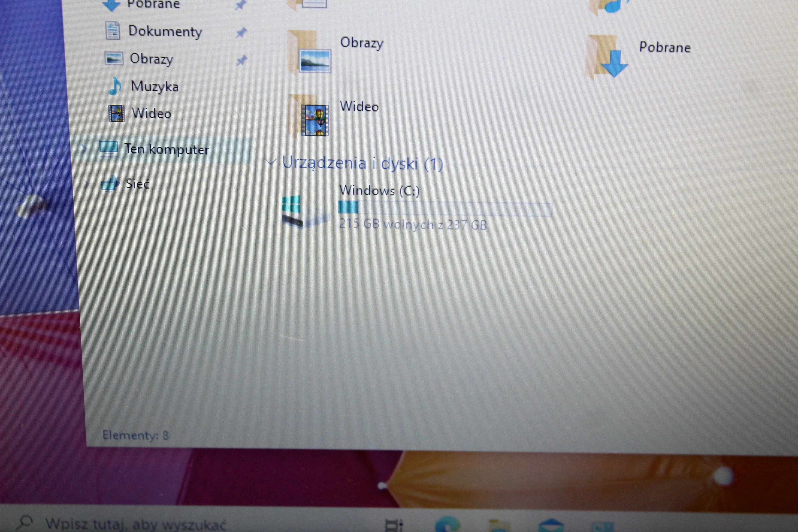Launch Microsoft Edge from the taskbar

tap(447, 525)
